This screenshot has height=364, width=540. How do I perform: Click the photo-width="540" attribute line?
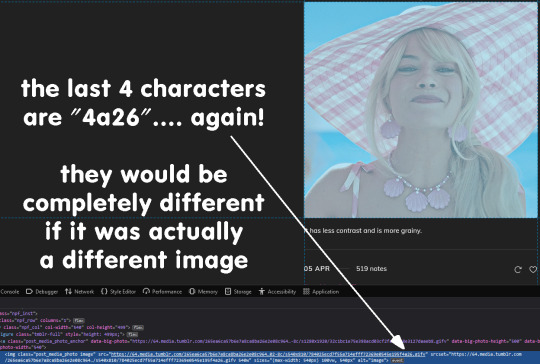22,347
